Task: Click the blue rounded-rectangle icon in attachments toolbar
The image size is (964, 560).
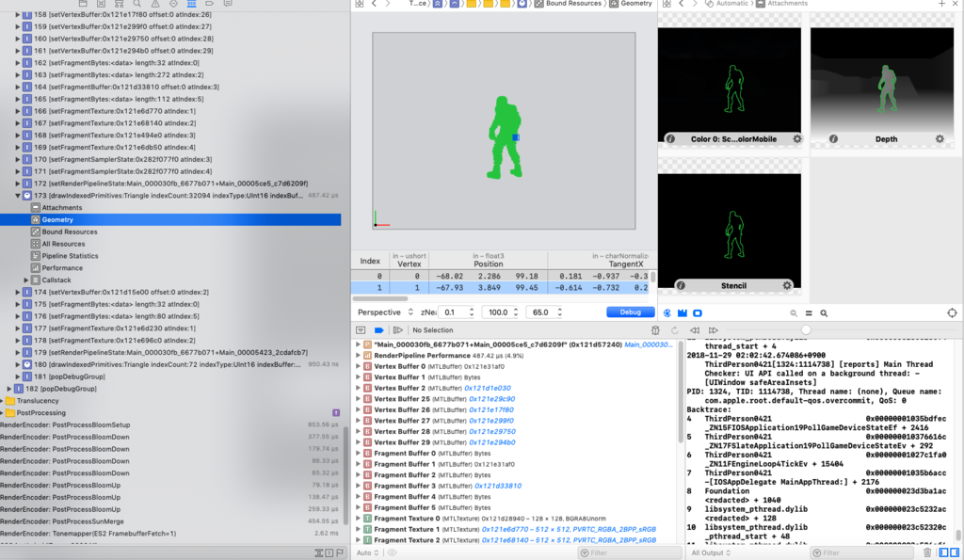Action: (x=698, y=312)
